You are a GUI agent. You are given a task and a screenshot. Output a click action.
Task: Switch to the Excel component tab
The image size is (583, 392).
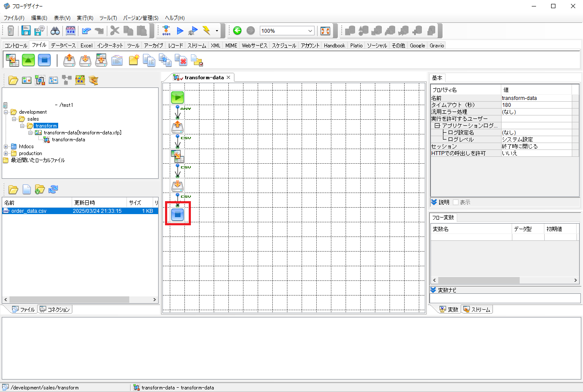coord(87,45)
